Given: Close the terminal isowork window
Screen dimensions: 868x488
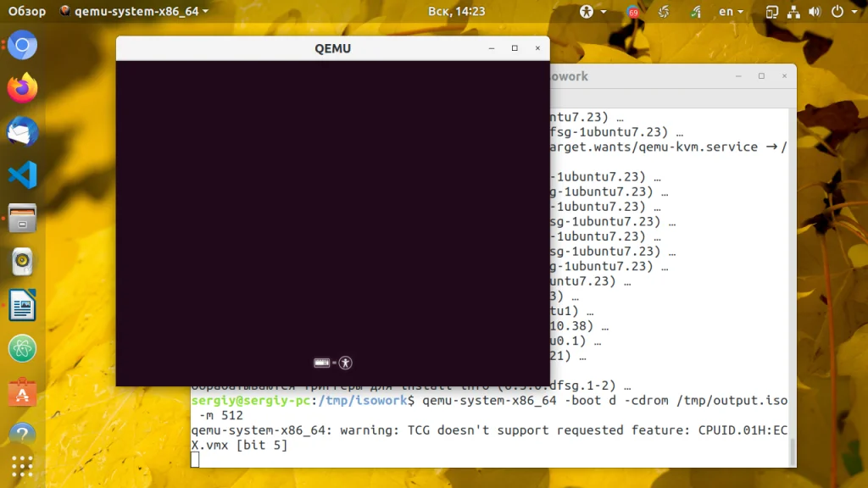Looking at the screenshot, I should coord(784,75).
